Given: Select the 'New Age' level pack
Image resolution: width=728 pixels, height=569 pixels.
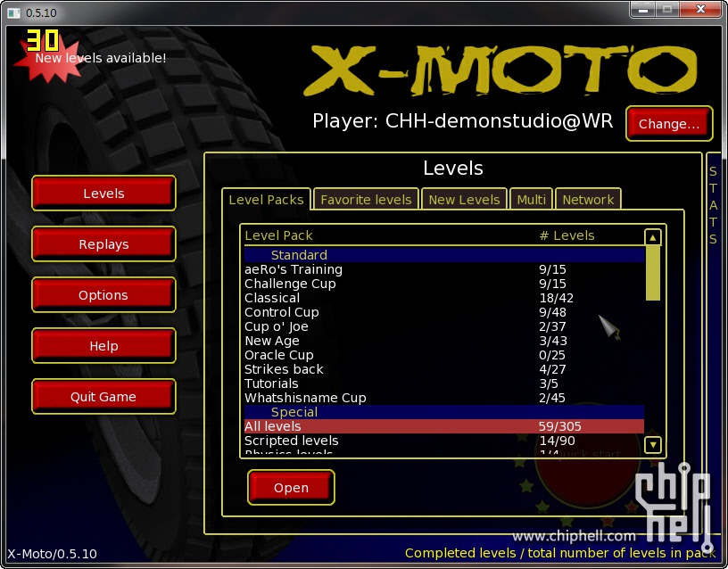Looking at the screenshot, I should pos(444,341).
